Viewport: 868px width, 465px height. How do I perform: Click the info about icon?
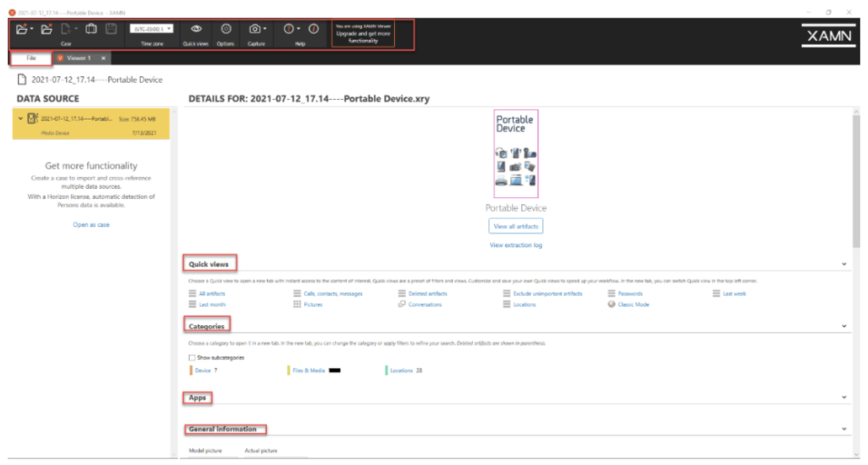pyautogui.click(x=314, y=29)
